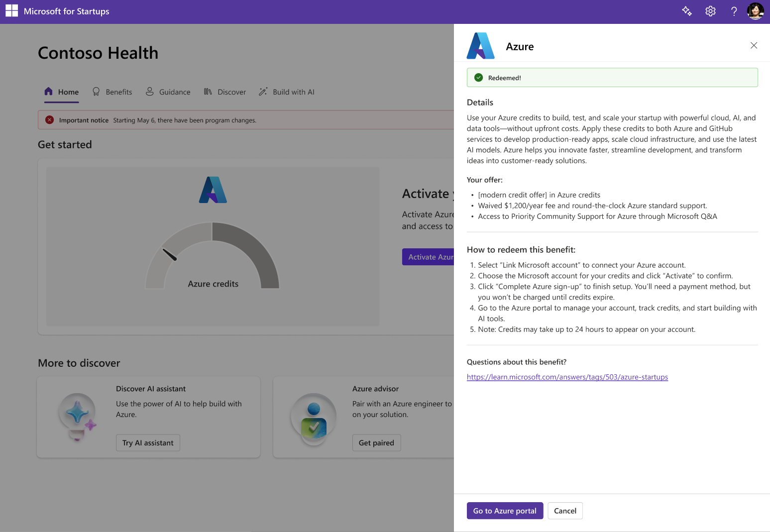Click the Benefits trophy icon

96,92
